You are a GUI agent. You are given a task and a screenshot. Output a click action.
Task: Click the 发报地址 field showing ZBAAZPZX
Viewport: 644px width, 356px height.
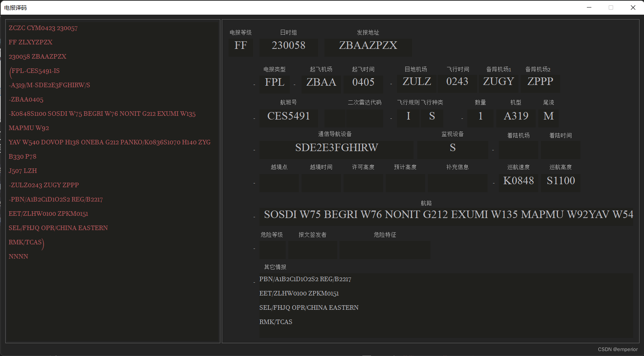[368, 46]
